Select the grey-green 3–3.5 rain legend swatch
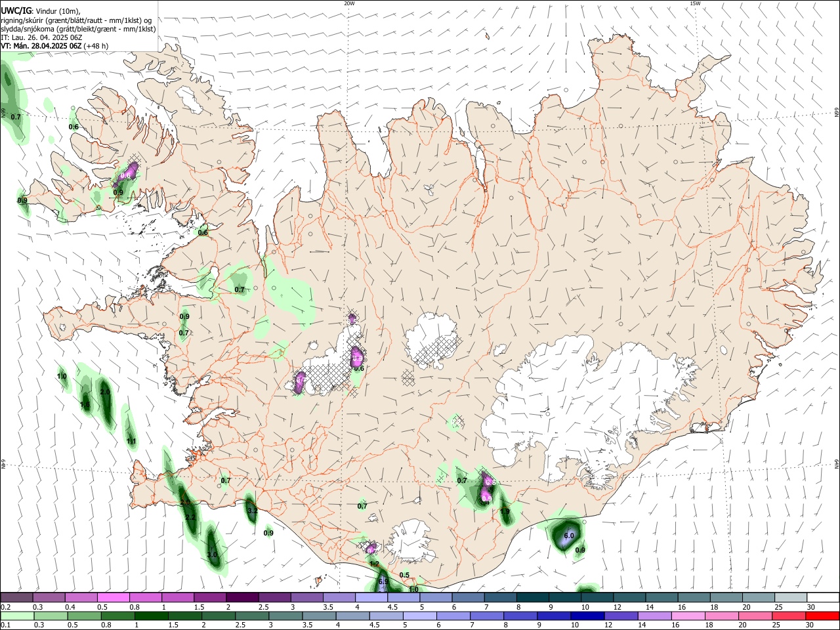The image size is (840, 630). click(285, 616)
